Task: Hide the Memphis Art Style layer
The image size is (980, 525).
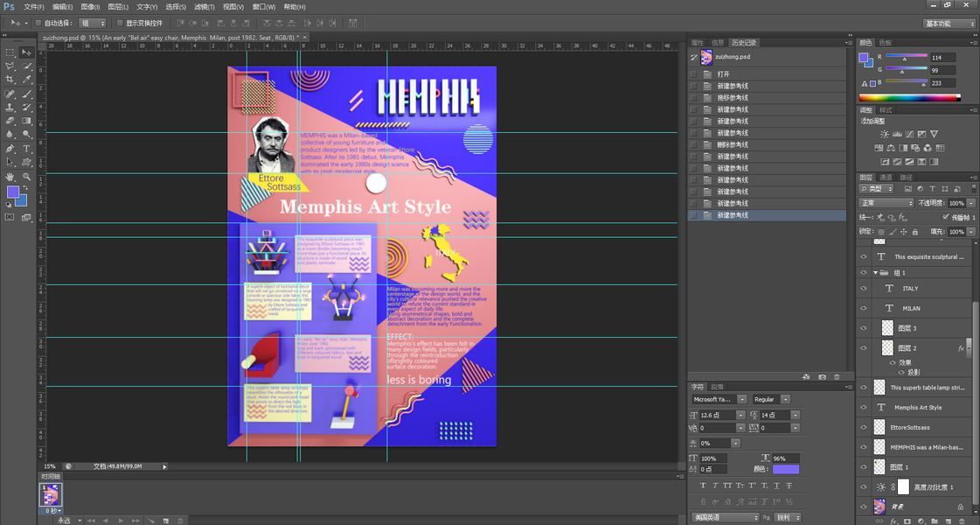Action: point(864,408)
